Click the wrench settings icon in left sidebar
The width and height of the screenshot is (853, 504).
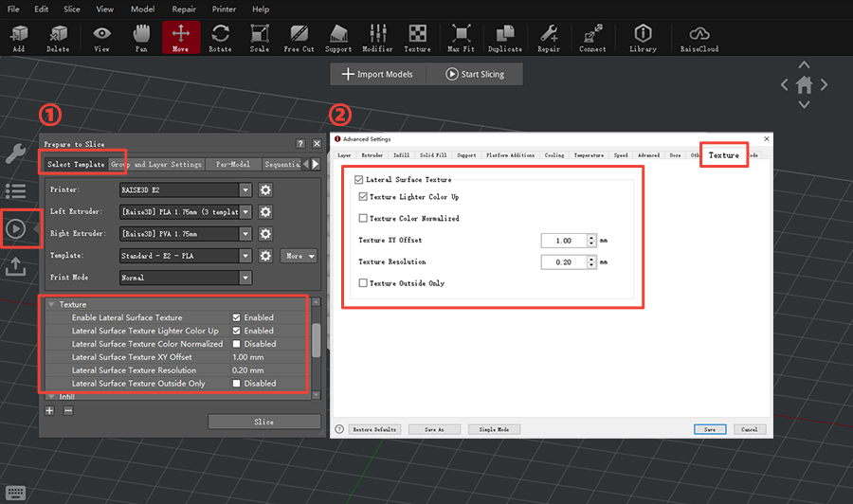coord(16,153)
